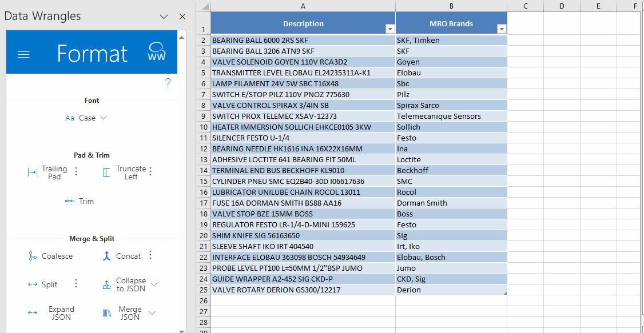Expand the Case dropdown chevron
The width and height of the screenshot is (644, 333).
point(104,118)
